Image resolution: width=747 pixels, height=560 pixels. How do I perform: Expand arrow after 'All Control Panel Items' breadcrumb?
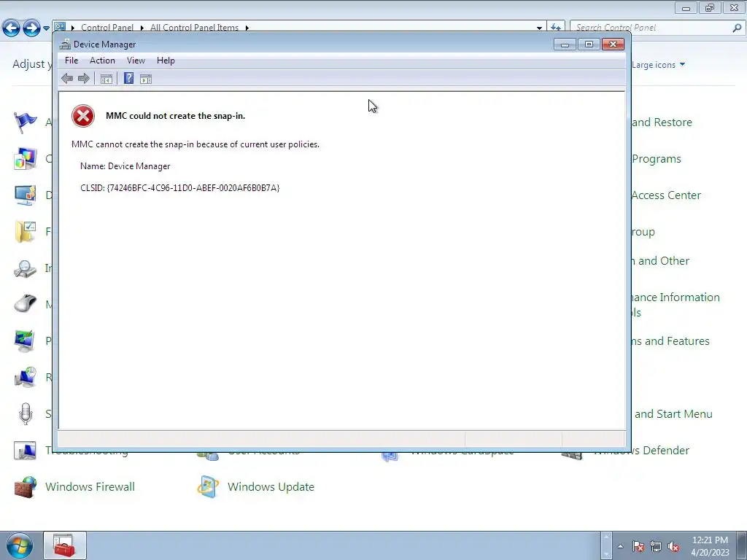pyautogui.click(x=247, y=28)
